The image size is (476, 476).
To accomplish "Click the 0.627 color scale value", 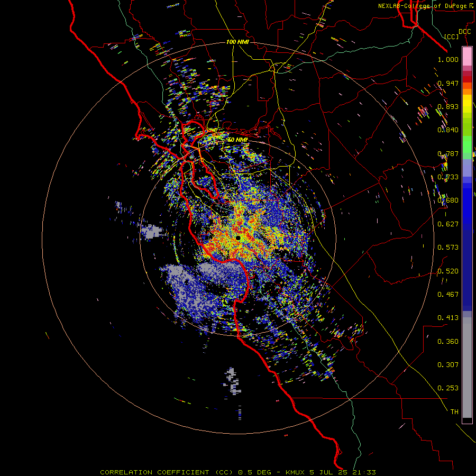I will tap(448, 224).
